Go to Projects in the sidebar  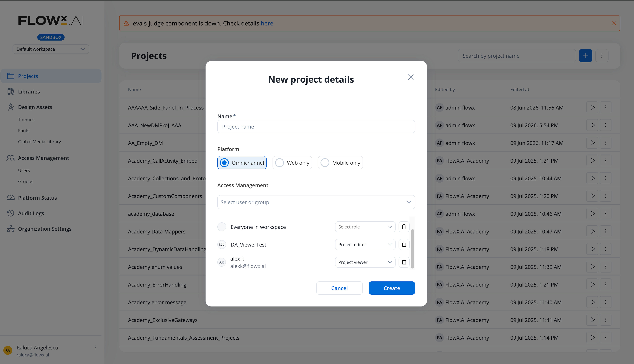(51, 76)
